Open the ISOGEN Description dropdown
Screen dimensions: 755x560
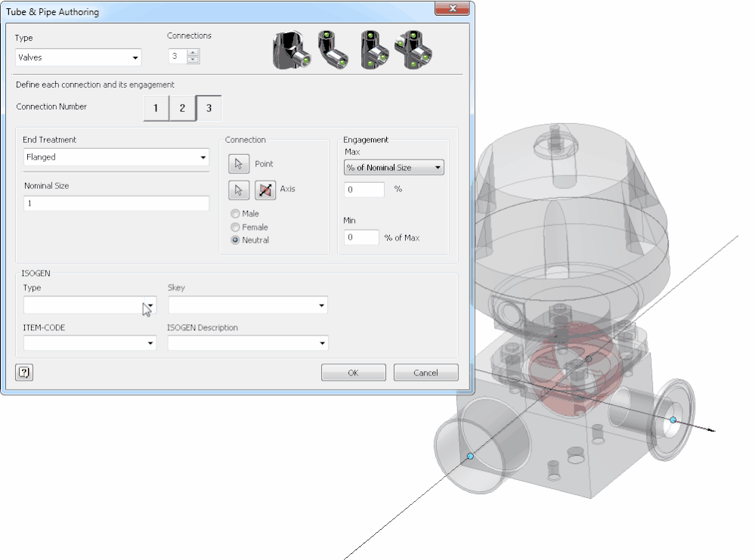248,343
